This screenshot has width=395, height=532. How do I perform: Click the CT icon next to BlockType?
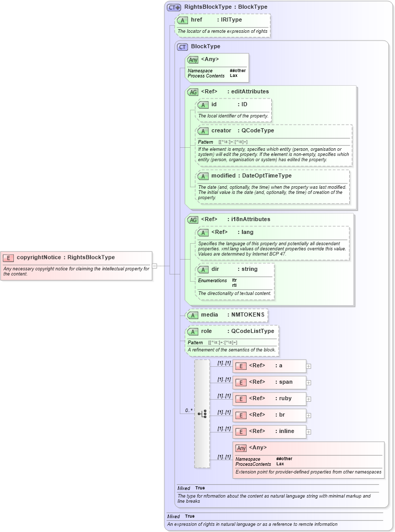182,47
